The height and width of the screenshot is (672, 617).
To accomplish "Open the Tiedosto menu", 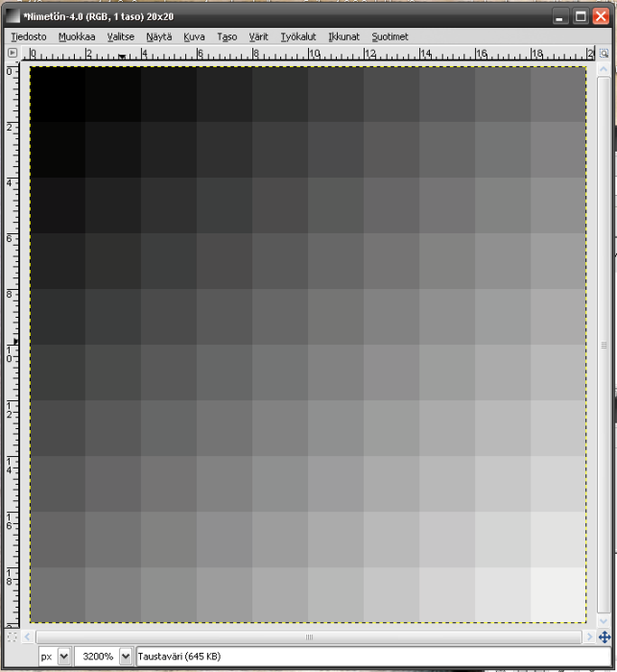I will tap(29, 36).
